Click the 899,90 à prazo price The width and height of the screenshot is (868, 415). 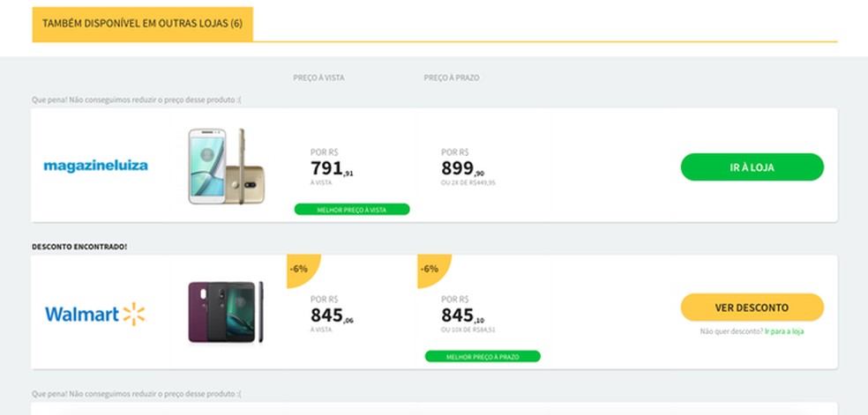point(462,168)
